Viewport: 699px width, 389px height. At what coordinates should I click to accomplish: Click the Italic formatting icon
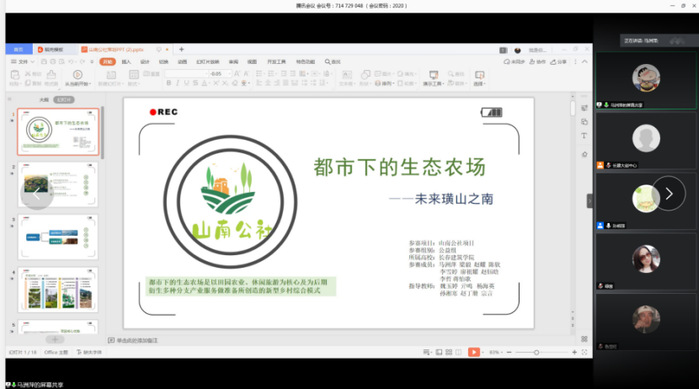click(177, 83)
